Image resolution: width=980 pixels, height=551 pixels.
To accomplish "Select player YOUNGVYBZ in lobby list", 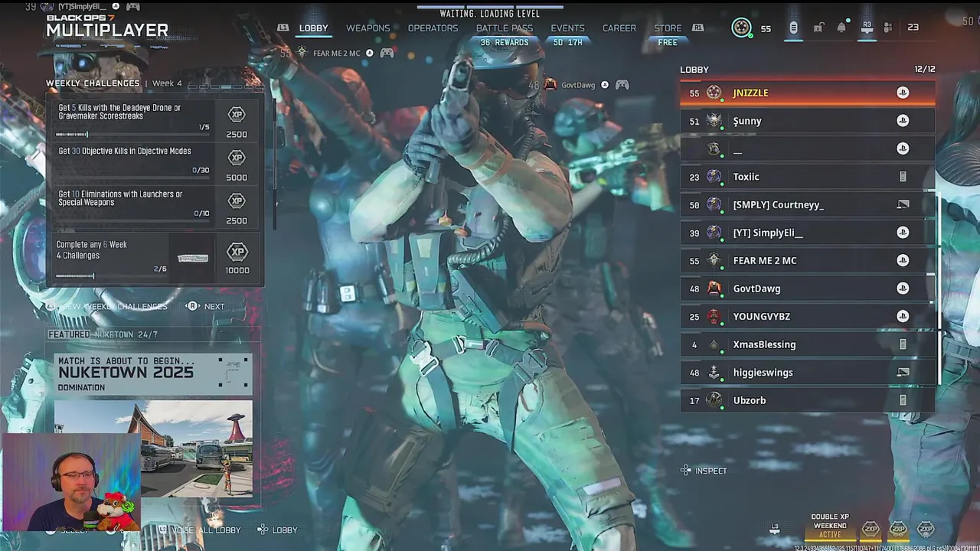I will pos(808,316).
